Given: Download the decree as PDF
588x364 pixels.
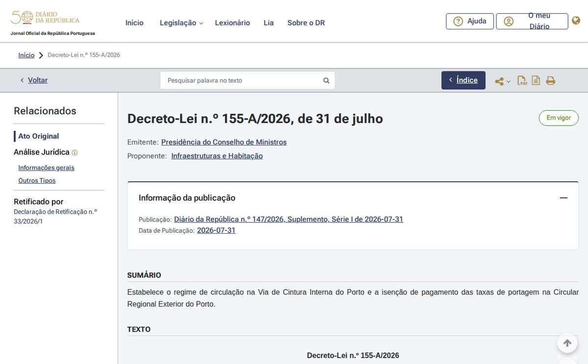Looking at the screenshot, I should point(522,81).
